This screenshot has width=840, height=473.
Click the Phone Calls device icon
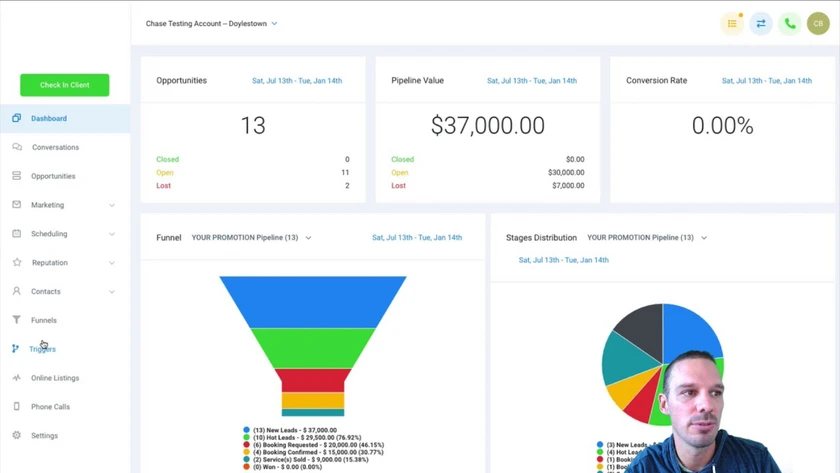pos(17,407)
